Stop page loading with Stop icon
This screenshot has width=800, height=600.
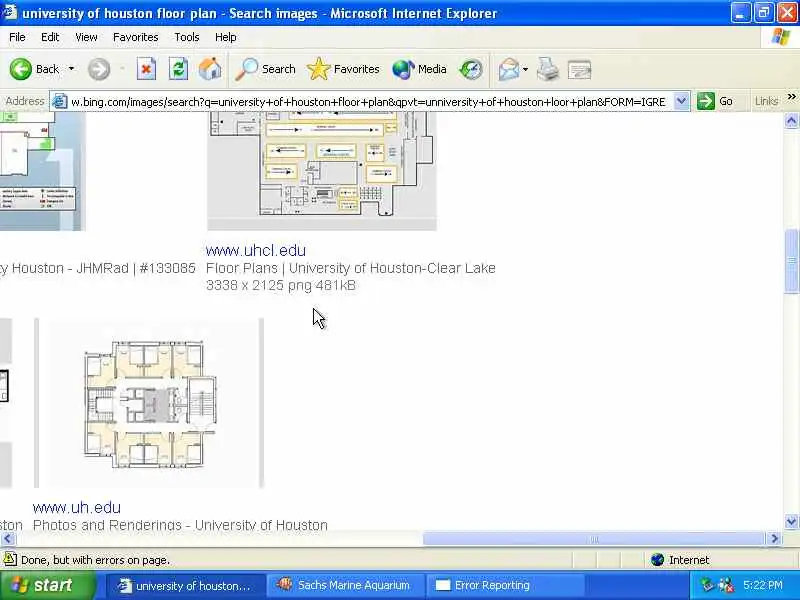[146, 69]
